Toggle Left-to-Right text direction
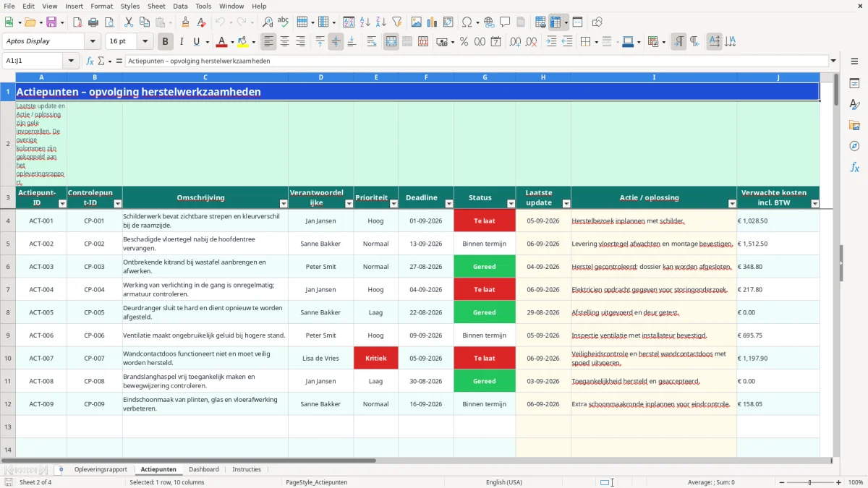Screen dimensions: 868x488 678,42
